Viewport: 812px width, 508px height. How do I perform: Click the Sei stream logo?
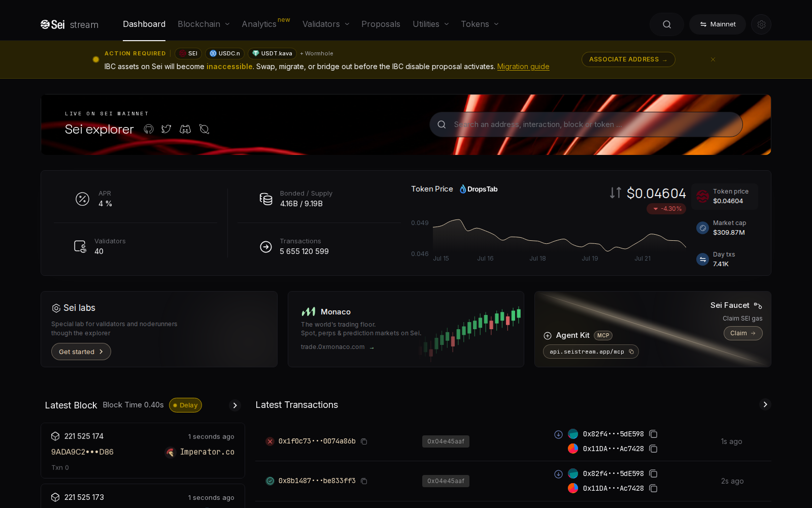coord(70,24)
